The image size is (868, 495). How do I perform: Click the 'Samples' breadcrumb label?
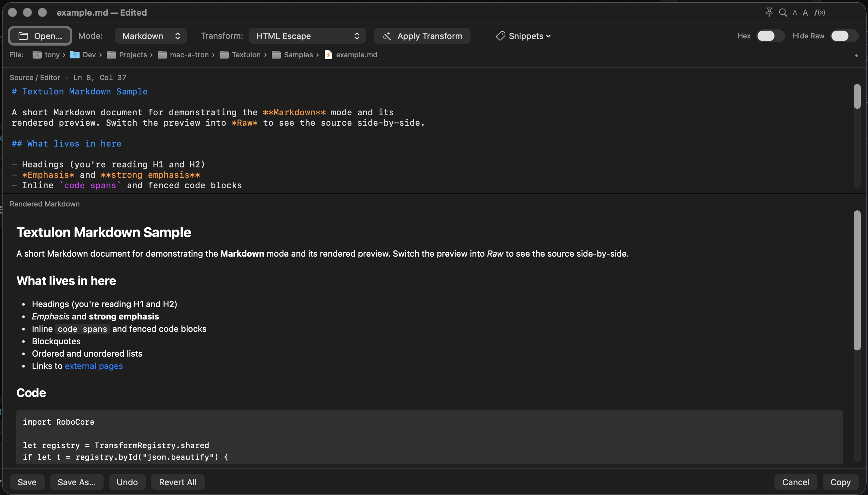298,55
